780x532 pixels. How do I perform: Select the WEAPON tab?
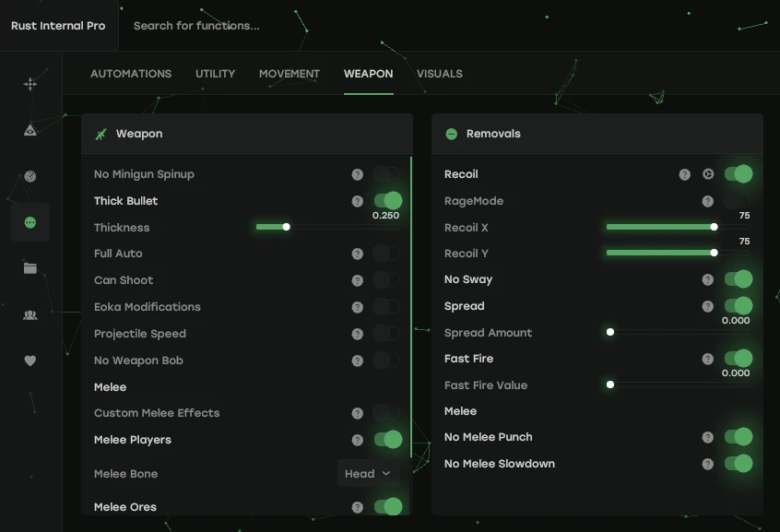click(x=369, y=74)
